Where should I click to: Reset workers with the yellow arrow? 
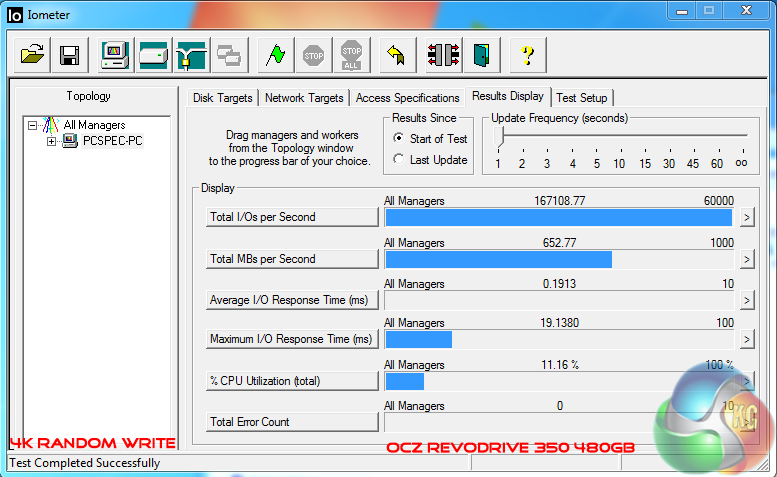(x=397, y=55)
